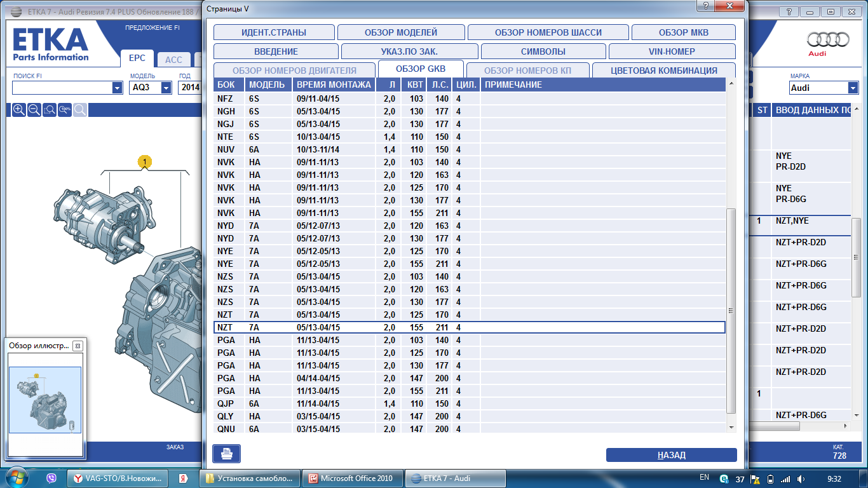868x488 pixels.
Task: Open Microsoft Office 2010 taskbar button
Action: click(353, 478)
